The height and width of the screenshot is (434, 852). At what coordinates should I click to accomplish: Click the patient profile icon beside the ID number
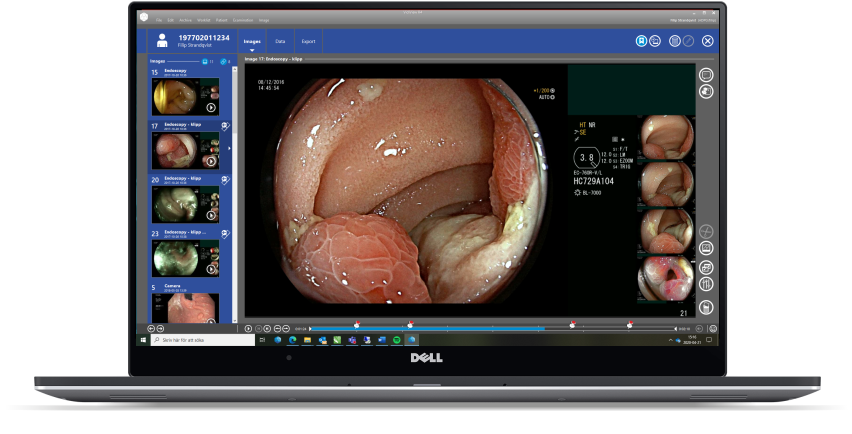point(161,40)
